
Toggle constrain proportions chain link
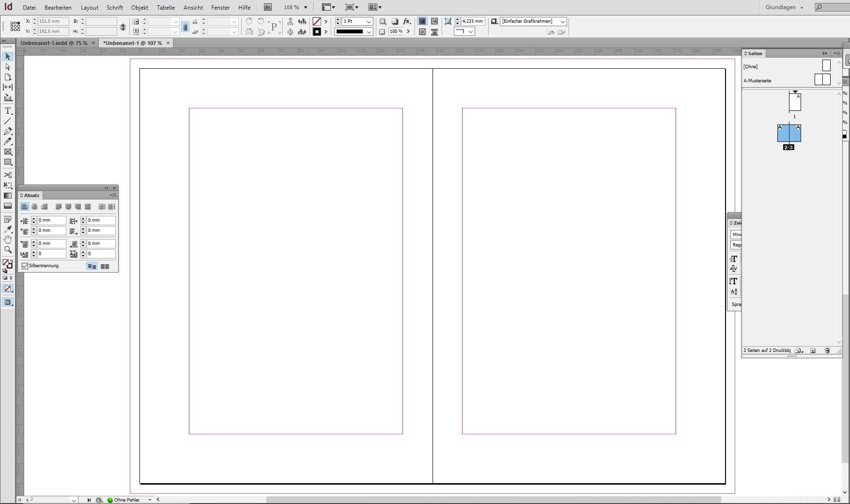(185, 27)
